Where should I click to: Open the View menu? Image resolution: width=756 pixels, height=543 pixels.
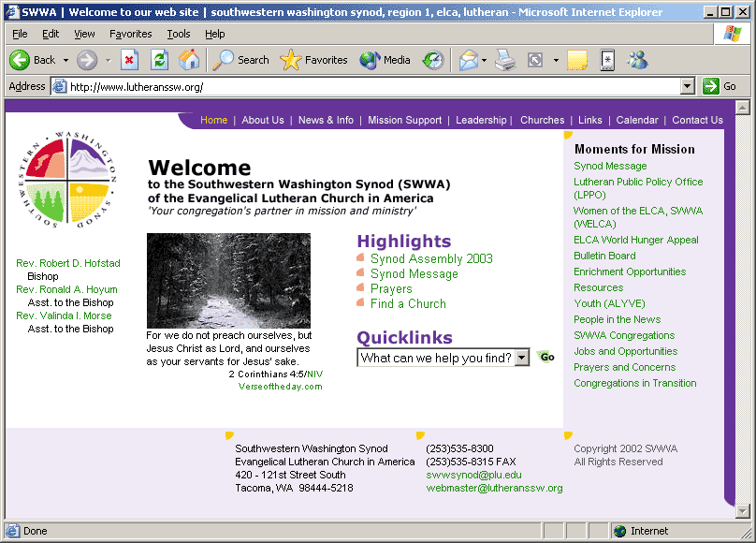tap(84, 34)
